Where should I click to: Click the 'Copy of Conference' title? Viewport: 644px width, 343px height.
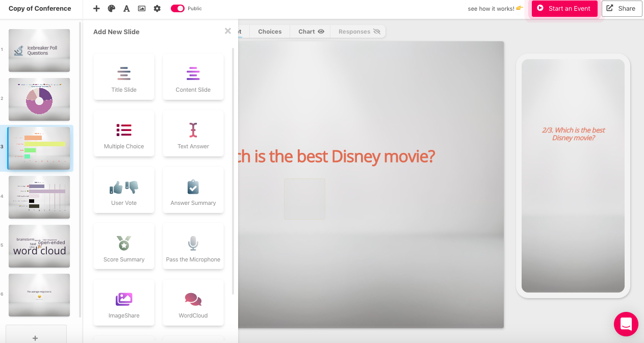pos(40,9)
